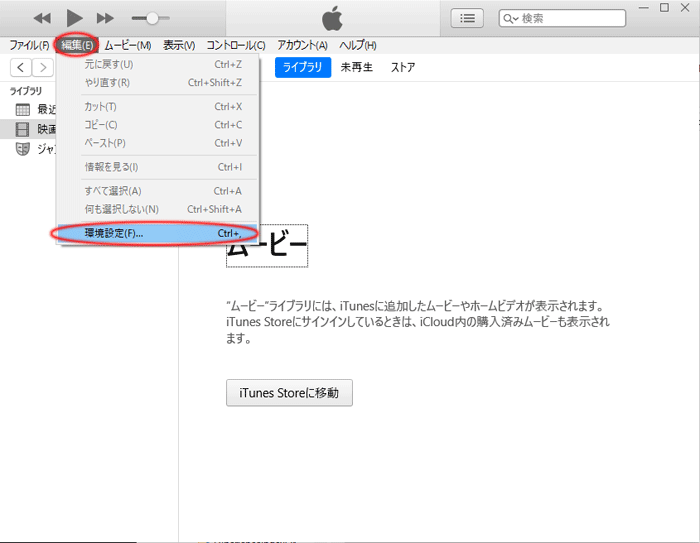Viewport: 700px width, 543px height.
Task: Choose 情報を見る(I) menu entry
Action: click(158, 167)
